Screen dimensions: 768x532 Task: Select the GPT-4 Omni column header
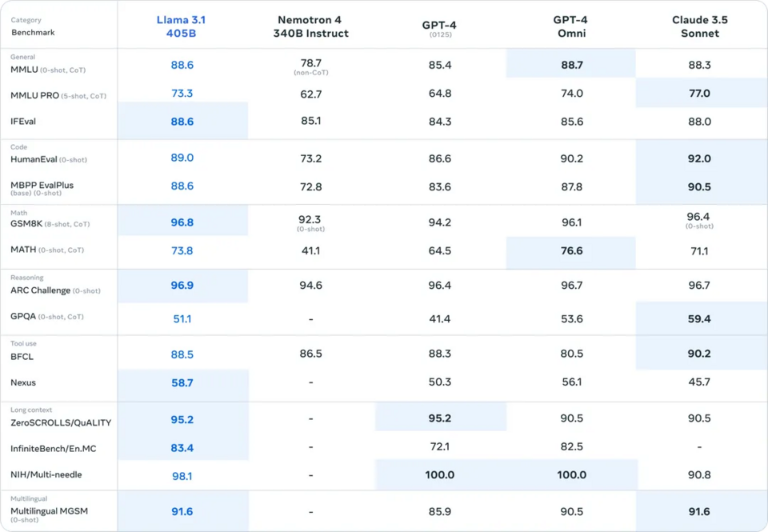coord(571,26)
